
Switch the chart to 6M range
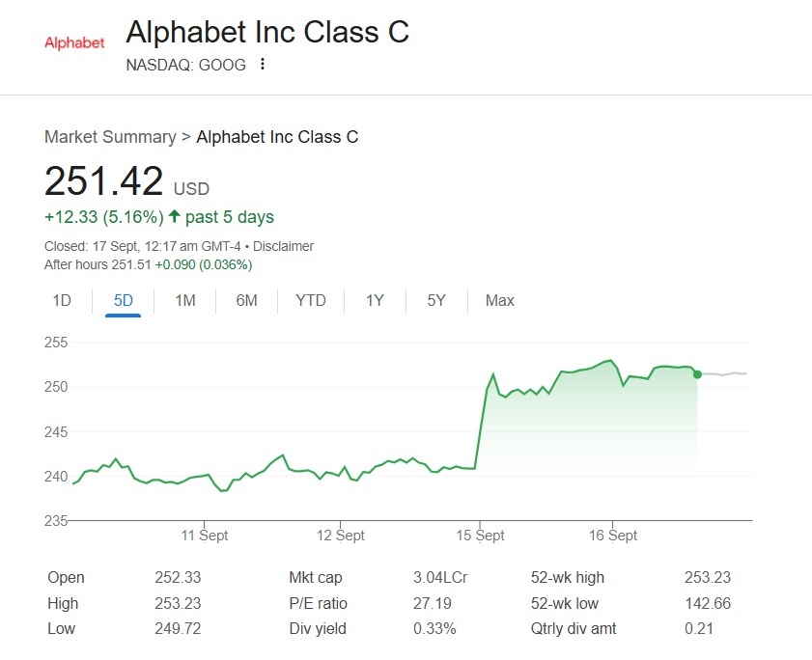tap(246, 301)
